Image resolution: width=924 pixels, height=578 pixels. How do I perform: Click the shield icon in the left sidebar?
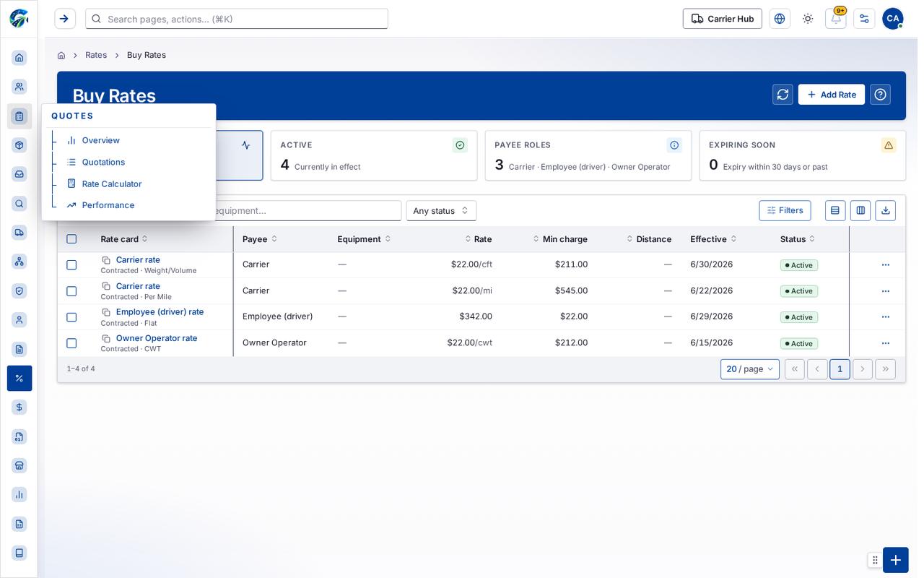pyautogui.click(x=19, y=290)
